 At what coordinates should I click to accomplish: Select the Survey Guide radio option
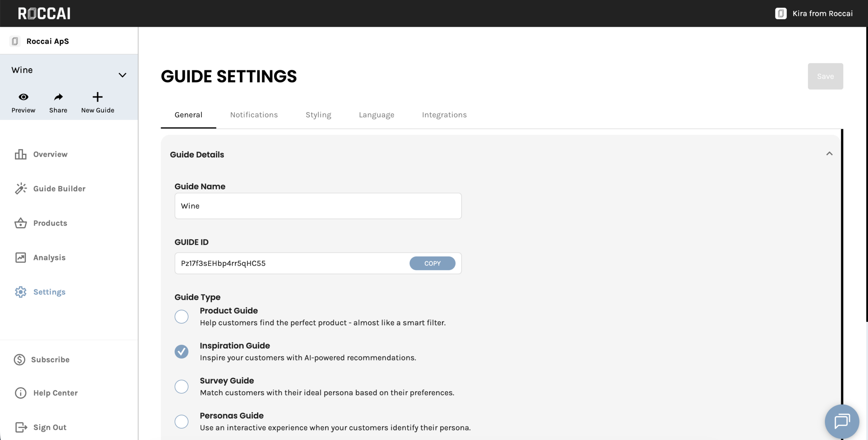181,386
